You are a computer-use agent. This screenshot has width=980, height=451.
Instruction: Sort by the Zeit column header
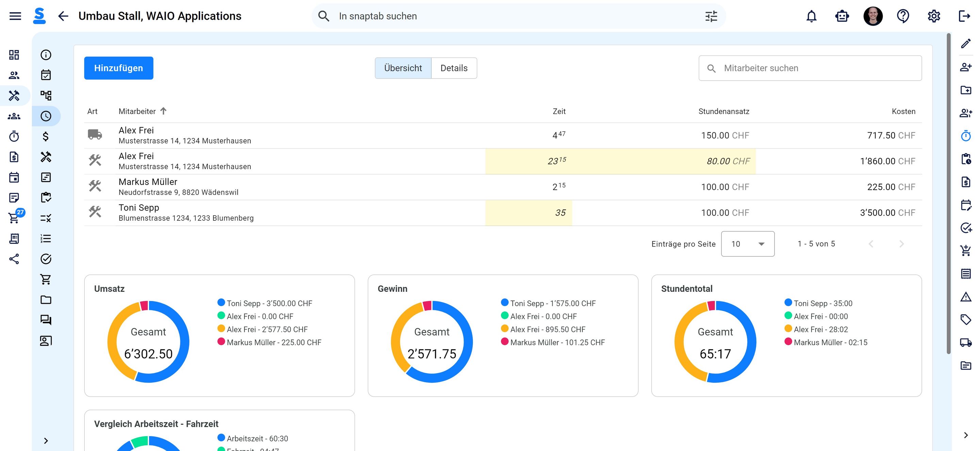tap(559, 111)
